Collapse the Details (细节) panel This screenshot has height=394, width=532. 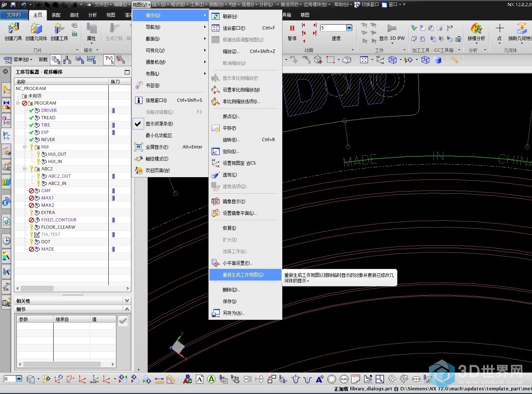click(x=127, y=309)
